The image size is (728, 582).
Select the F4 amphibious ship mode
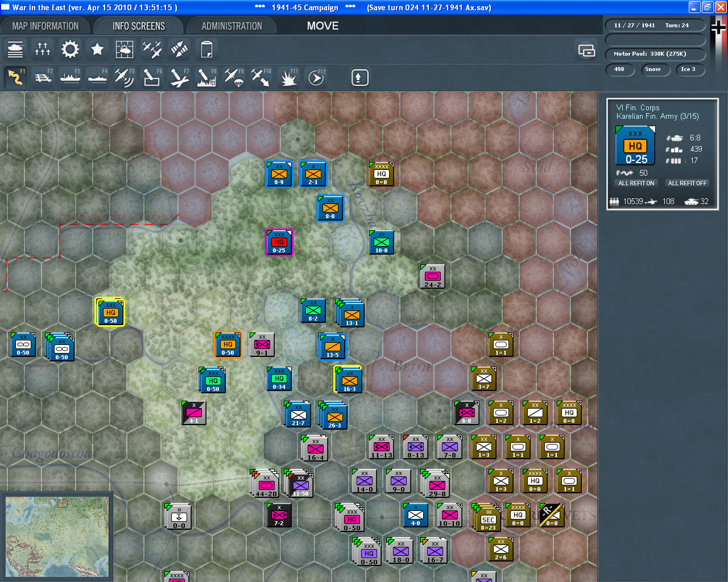point(97,77)
